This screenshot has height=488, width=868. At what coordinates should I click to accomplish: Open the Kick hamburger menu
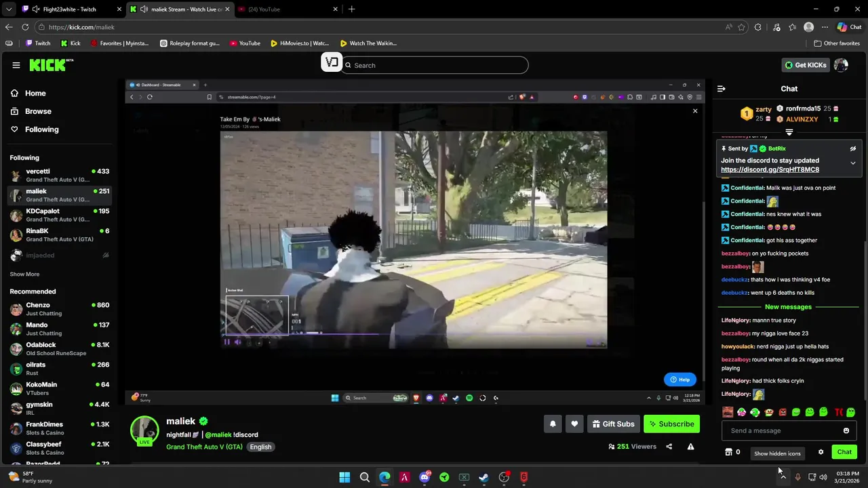point(16,65)
